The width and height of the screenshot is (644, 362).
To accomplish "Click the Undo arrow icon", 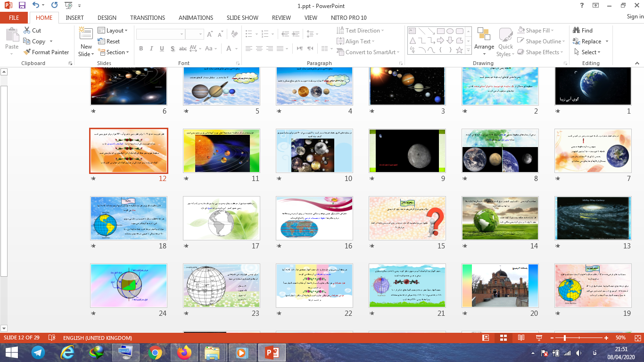I will pyautogui.click(x=36, y=6).
